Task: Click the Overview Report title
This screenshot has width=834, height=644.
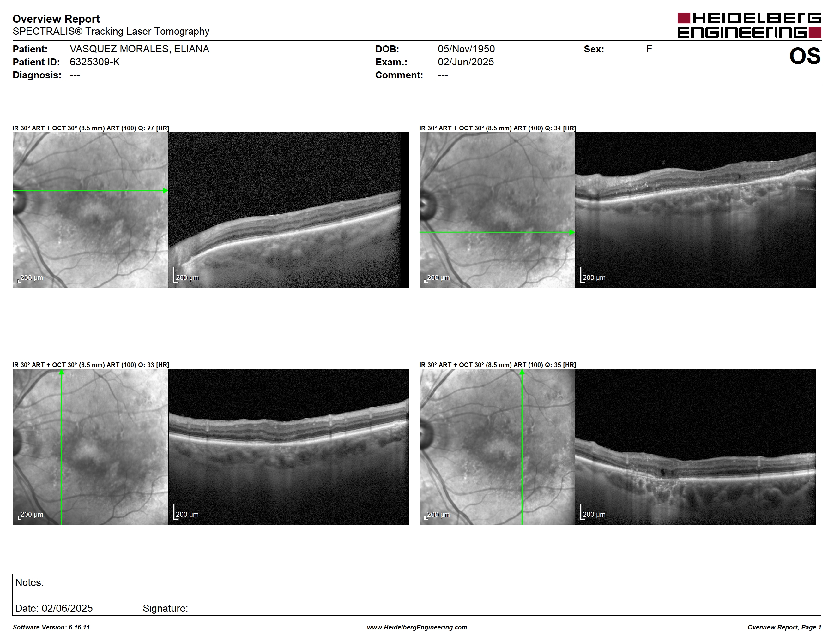Action: point(56,19)
